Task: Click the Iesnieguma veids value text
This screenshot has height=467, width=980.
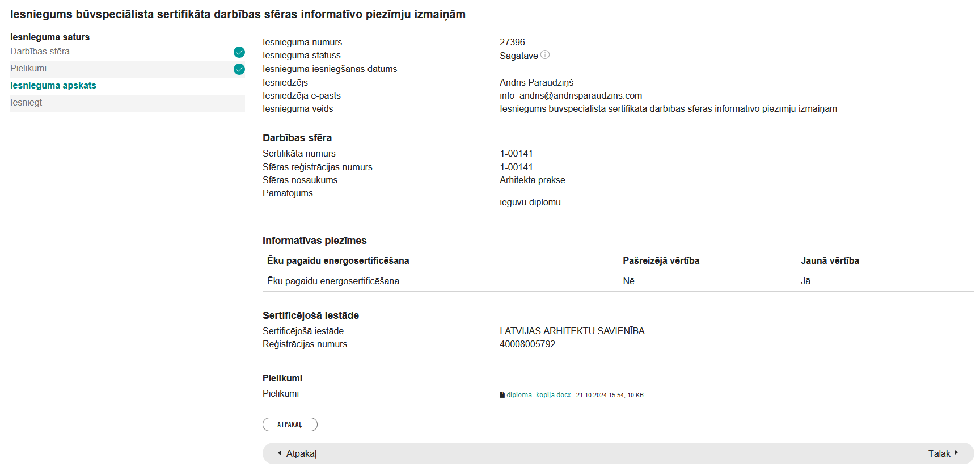Action: point(668,109)
